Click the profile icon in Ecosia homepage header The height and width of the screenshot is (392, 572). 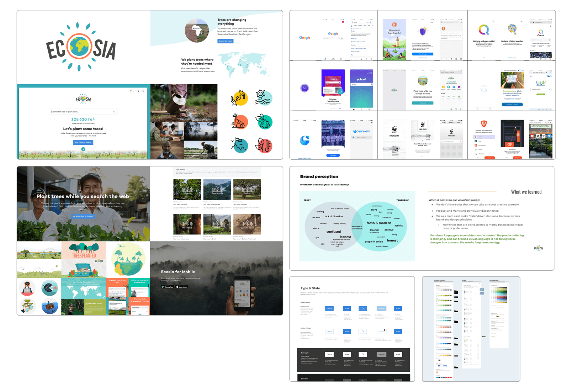click(139, 91)
